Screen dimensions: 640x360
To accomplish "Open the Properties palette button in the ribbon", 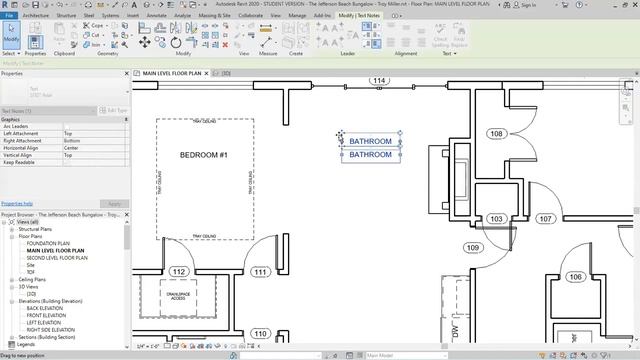I will [x=35, y=42].
